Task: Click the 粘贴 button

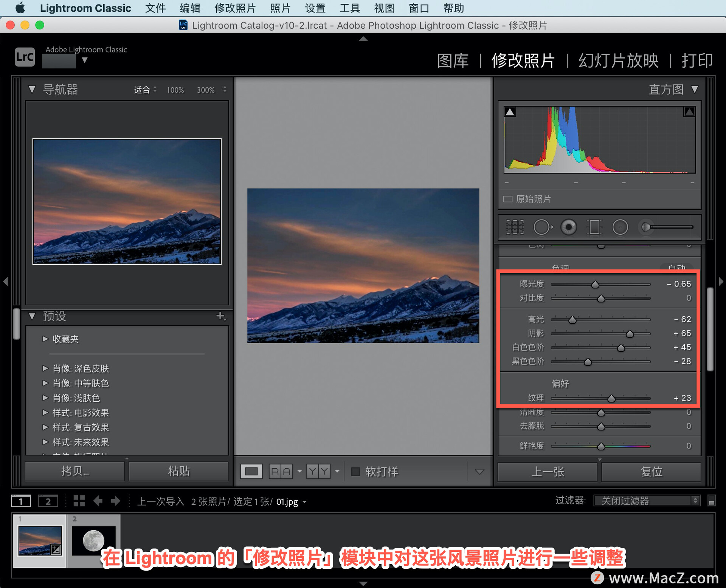Action: (x=179, y=471)
